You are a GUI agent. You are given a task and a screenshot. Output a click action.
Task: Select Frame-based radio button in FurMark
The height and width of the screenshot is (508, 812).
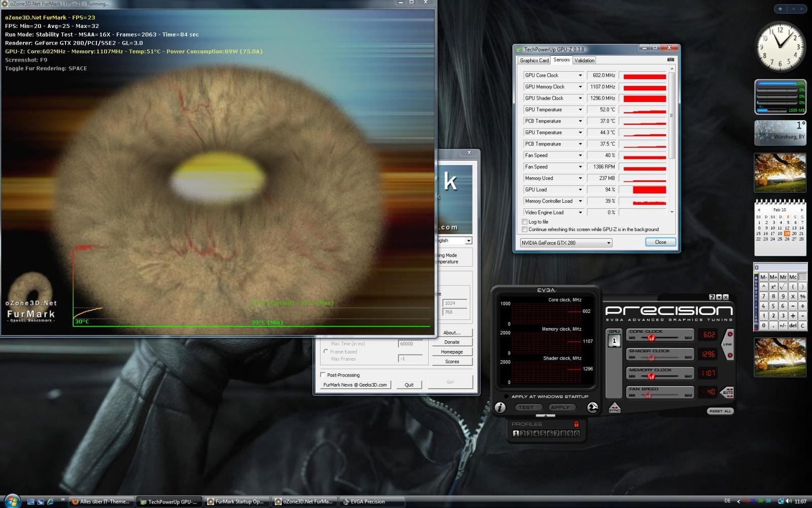click(x=326, y=352)
